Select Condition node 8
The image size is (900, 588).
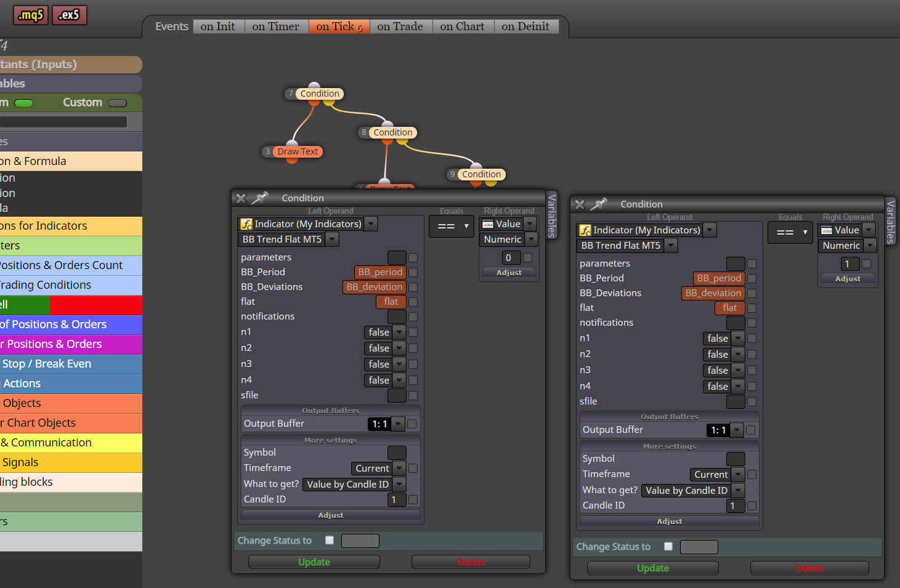[x=392, y=132]
